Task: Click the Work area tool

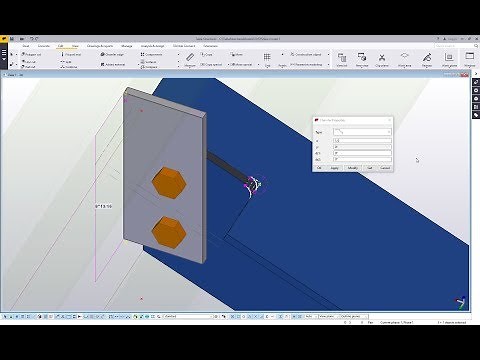Action: 404,60
